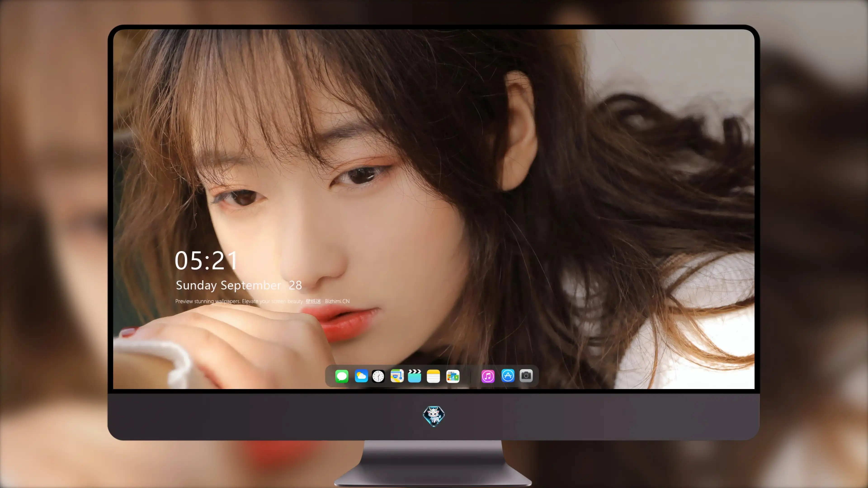The width and height of the screenshot is (868, 488).
Task: Open the Messages app in the dock
Action: [x=341, y=376]
